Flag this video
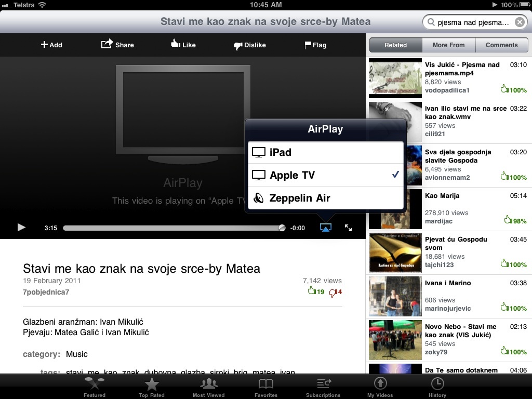This screenshot has width=532, height=399. coord(315,45)
